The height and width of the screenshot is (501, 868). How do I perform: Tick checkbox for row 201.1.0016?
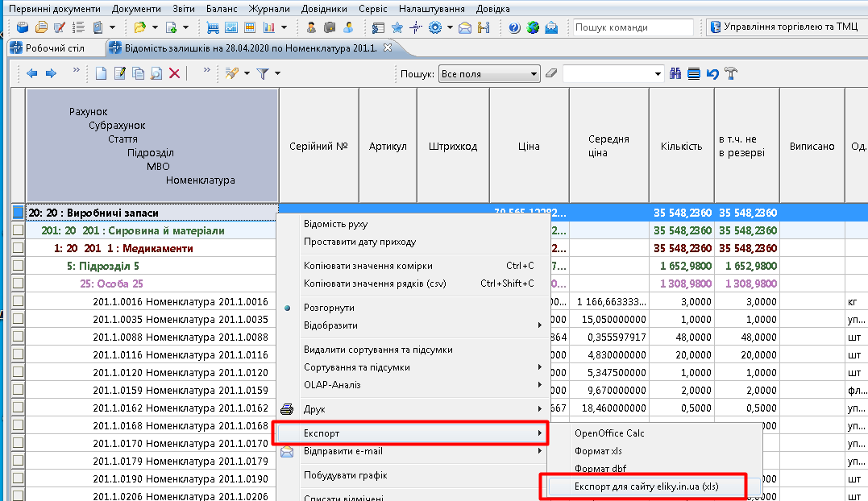pyautogui.click(x=18, y=301)
